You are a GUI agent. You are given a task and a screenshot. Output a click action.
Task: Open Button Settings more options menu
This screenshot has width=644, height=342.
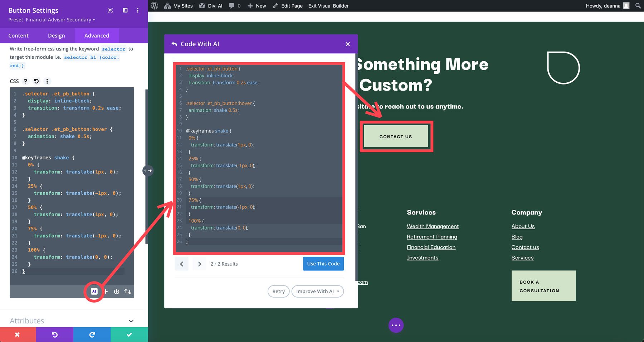click(138, 10)
